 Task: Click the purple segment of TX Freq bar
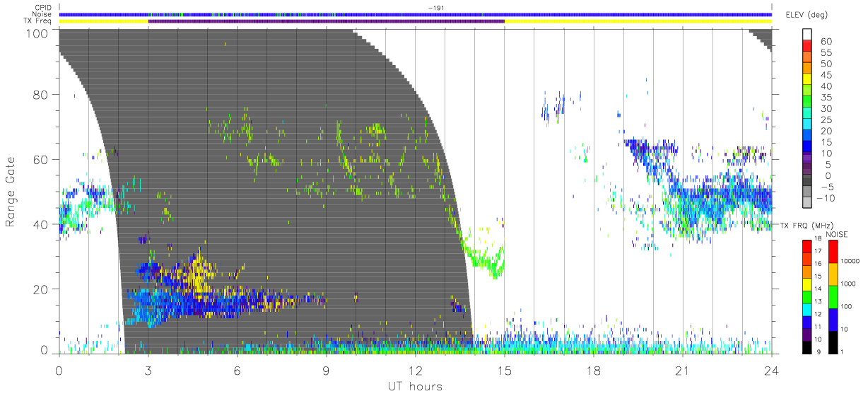(327, 21)
